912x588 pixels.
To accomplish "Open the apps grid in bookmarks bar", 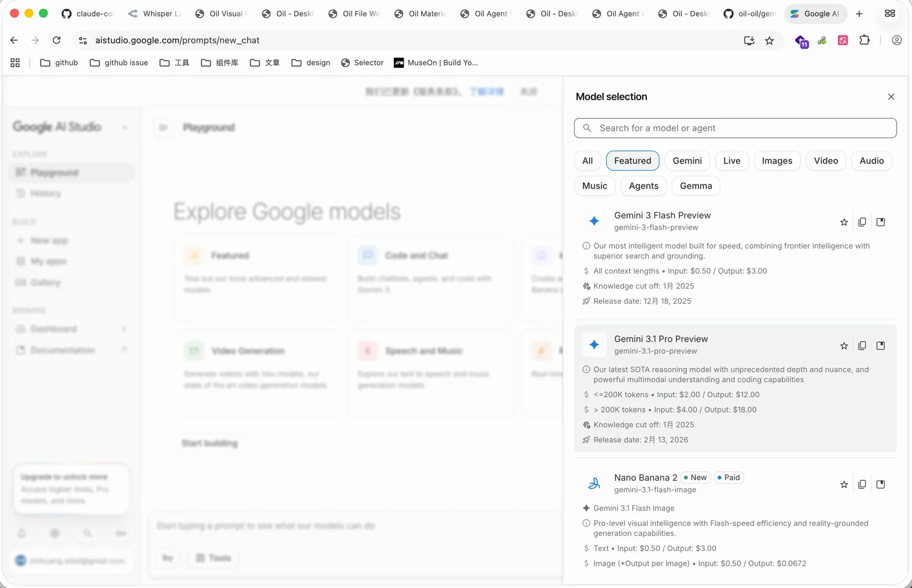I will point(15,63).
